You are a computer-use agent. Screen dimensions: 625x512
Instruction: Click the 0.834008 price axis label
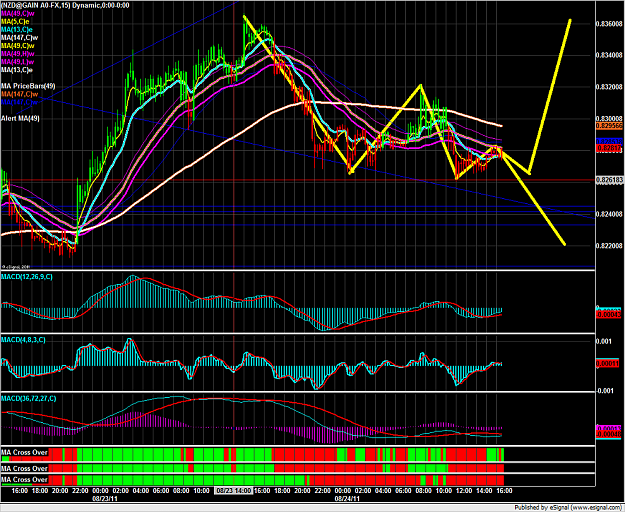pyautogui.click(x=609, y=55)
